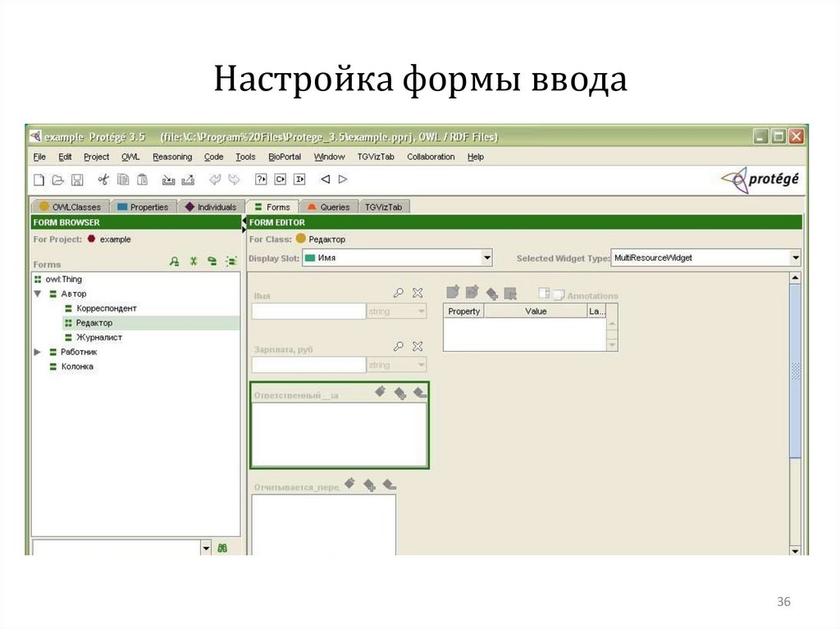The image size is (840, 629).
Task: Click the form search input box
Action: [116, 548]
